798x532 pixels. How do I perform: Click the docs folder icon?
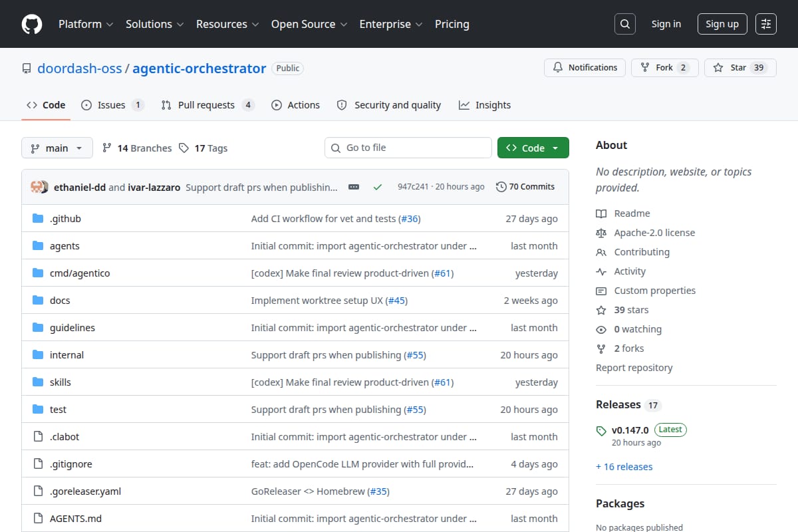(x=38, y=301)
